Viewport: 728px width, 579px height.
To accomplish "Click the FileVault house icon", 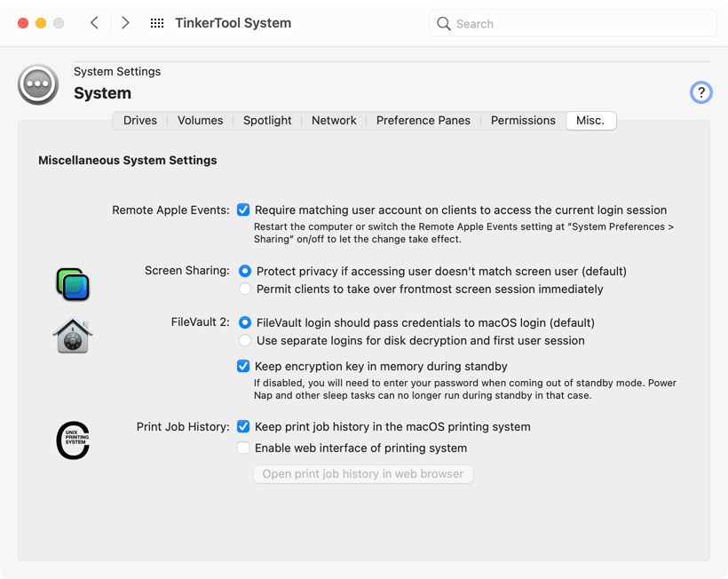I will point(73,336).
